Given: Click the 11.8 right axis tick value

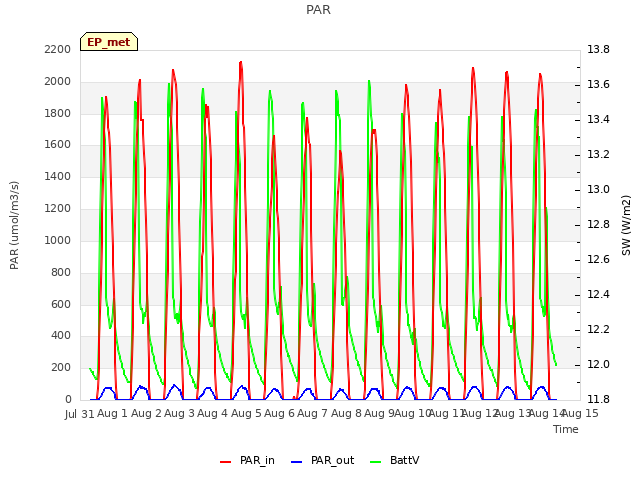Looking at the screenshot, I should [x=598, y=399].
